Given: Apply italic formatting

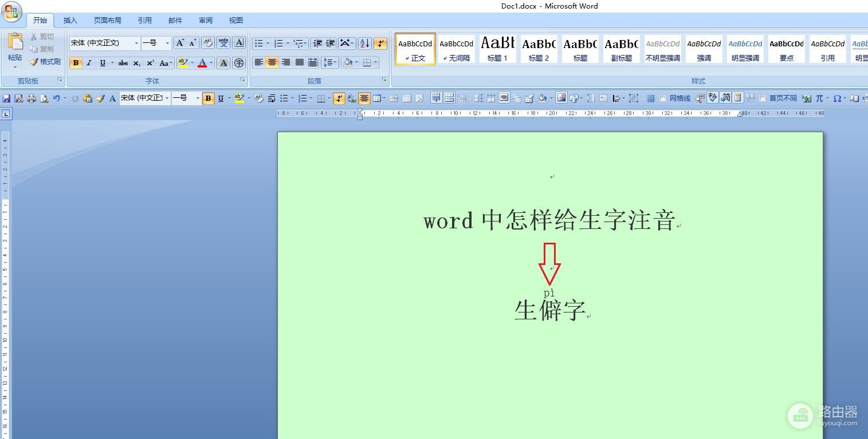Looking at the screenshot, I should pyautogui.click(x=89, y=63).
